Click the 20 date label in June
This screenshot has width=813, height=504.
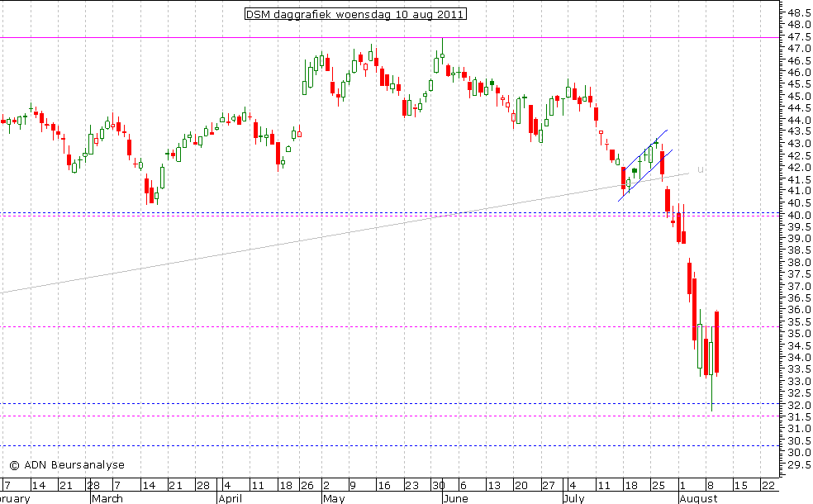click(x=521, y=486)
